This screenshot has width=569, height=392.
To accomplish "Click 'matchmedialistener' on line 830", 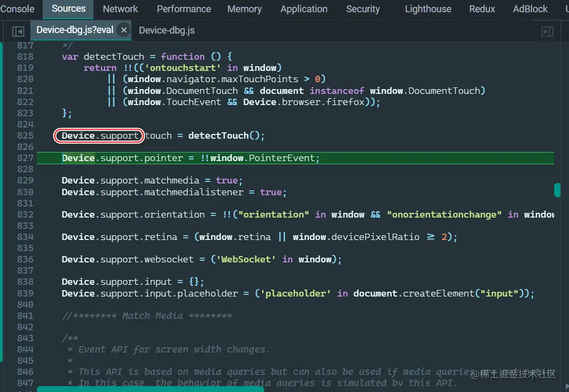I will click(194, 192).
